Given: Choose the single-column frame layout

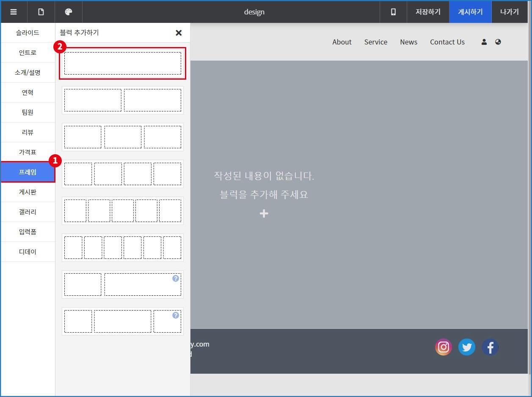Looking at the screenshot, I should (122, 63).
